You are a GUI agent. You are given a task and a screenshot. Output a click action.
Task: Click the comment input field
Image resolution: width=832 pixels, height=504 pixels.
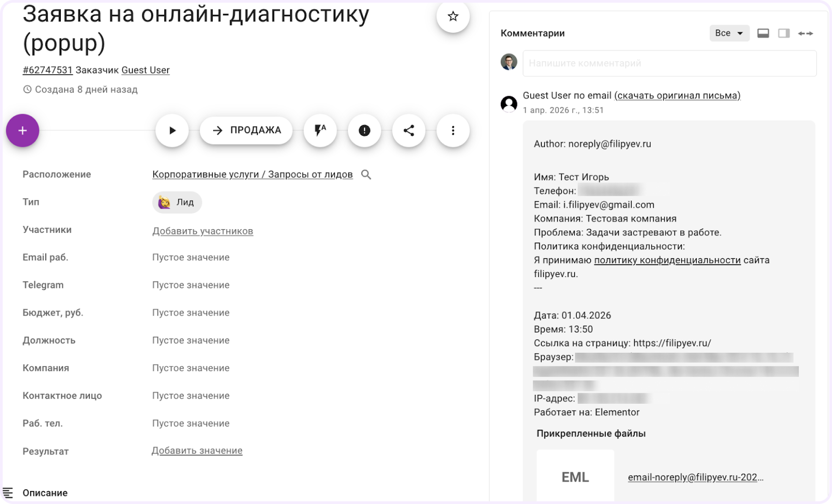[x=669, y=63]
